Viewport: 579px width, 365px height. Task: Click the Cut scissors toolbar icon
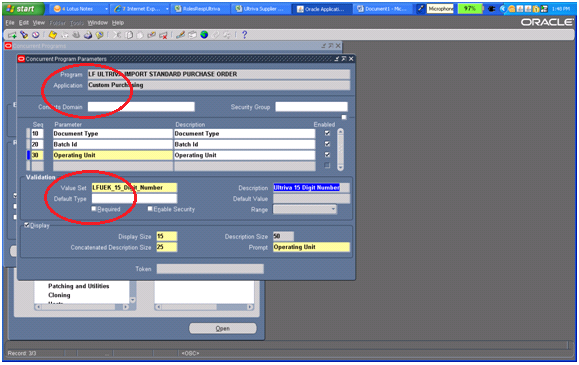point(117,35)
